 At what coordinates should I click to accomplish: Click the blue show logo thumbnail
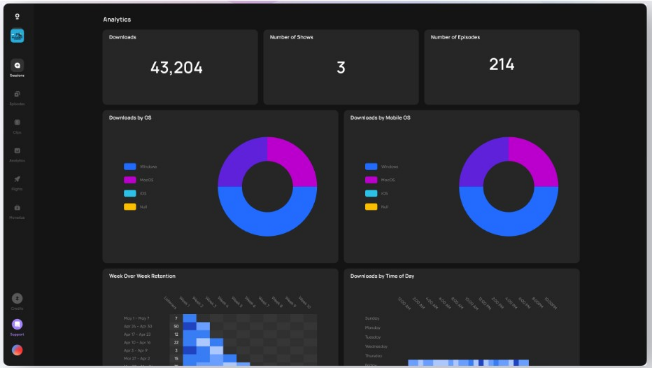click(17, 36)
